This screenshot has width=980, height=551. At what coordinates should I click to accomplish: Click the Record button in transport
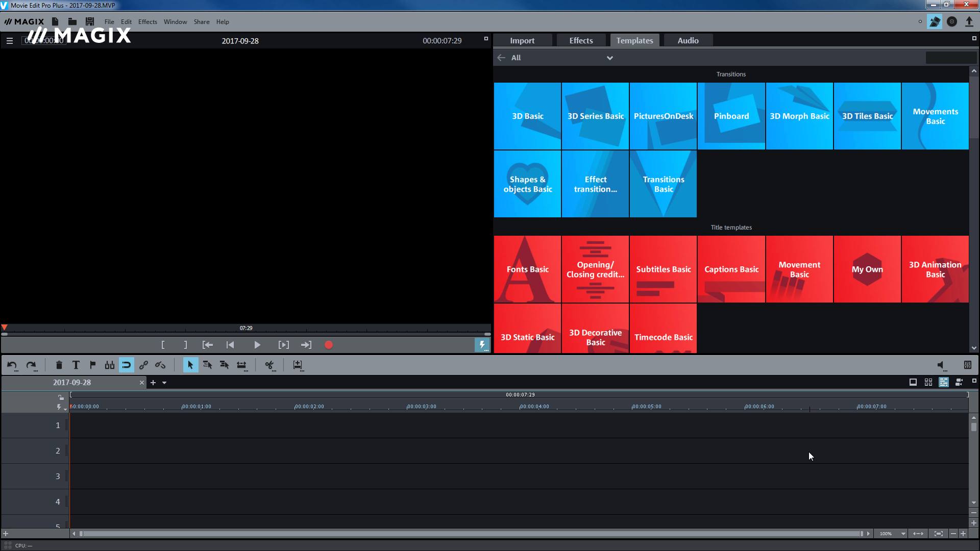point(329,344)
